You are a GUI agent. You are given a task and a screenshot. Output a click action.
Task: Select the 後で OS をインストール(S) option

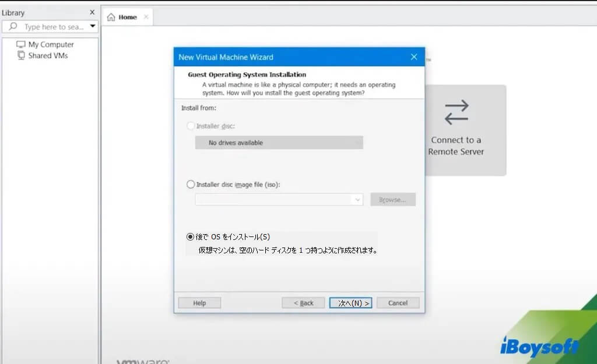[189, 236]
